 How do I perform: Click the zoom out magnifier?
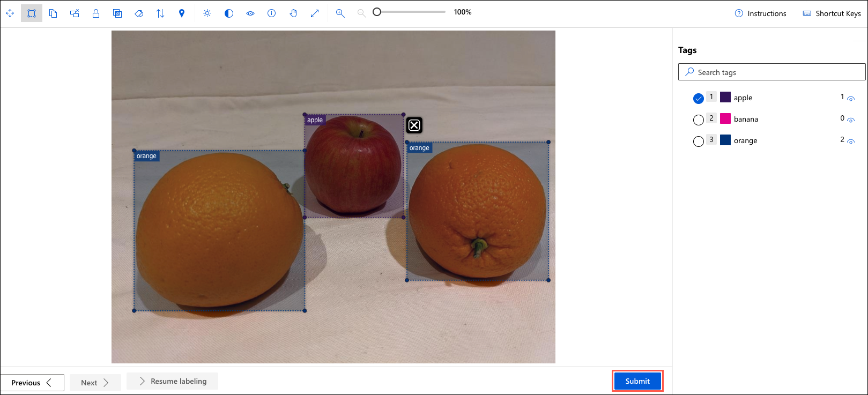(x=362, y=13)
